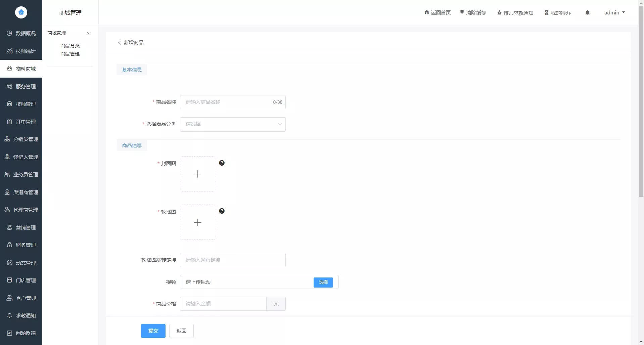The image size is (644, 345).
Task: Open the 选择商品分类 dropdown
Action: [x=233, y=124]
